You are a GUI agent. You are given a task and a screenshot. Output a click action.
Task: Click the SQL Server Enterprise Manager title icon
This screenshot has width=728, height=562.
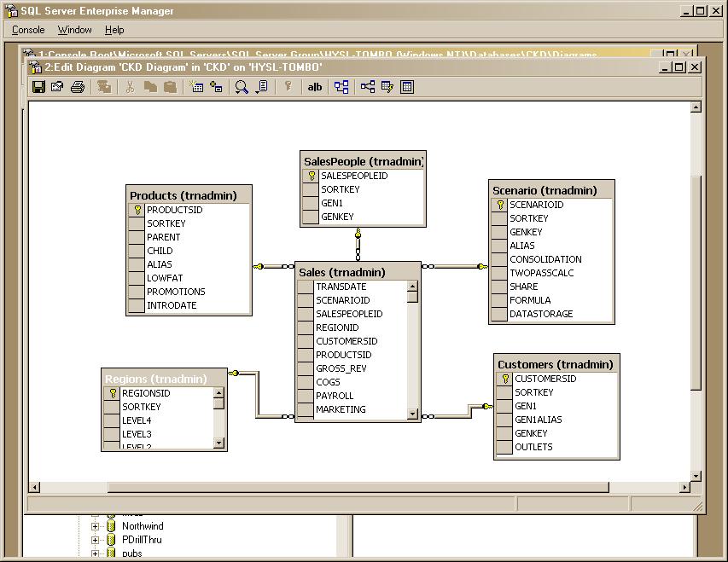(12, 11)
